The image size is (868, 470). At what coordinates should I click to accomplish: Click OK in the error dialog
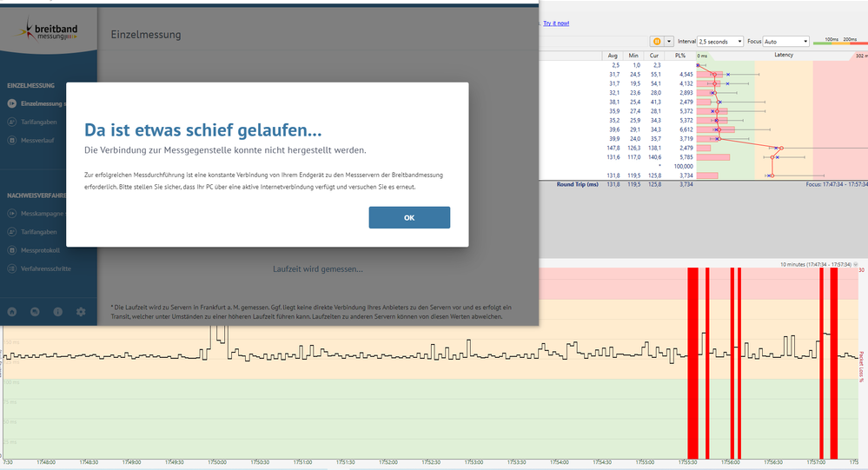tap(409, 217)
